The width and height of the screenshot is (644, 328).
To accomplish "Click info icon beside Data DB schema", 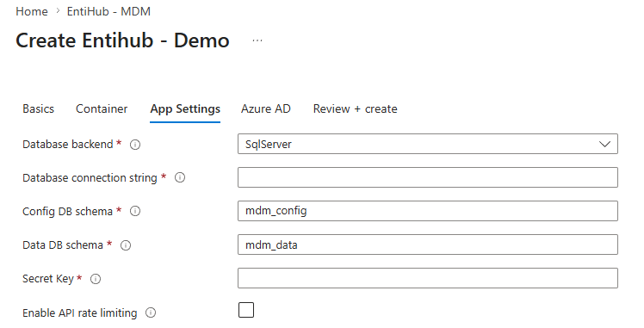I will (126, 245).
